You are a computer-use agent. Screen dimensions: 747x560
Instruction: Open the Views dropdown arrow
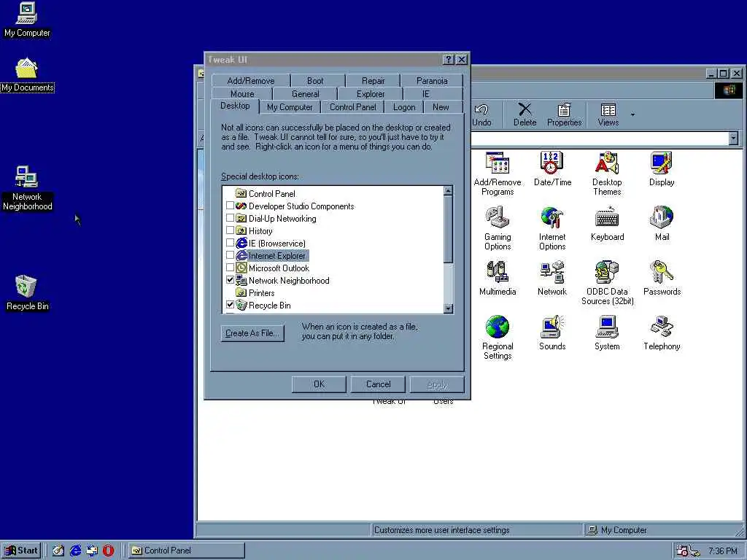coord(632,114)
